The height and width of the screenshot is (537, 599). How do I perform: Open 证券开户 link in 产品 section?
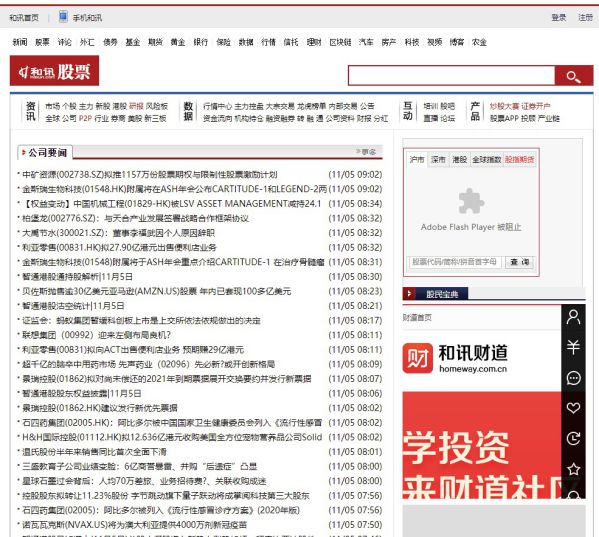pos(536,106)
